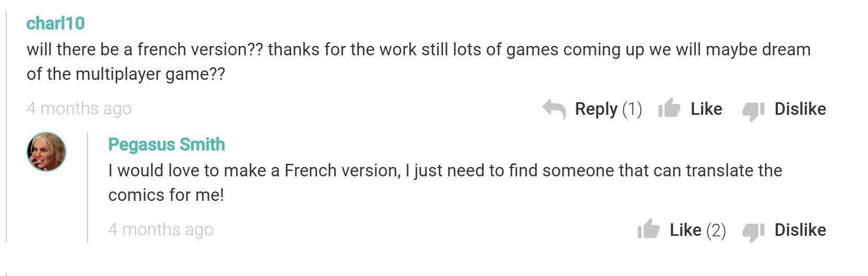868x276 pixels.
Task: Select the Reply label under charl10's comment
Action: point(596,109)
